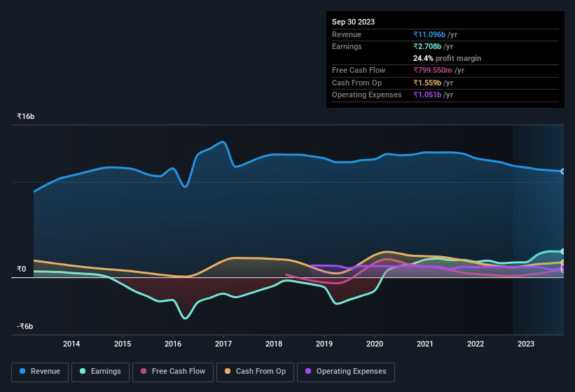Click the Revenue endpoint marker on the chart
Image resolution: width=575 pixels, height=392 pixels.
[563, 171]
